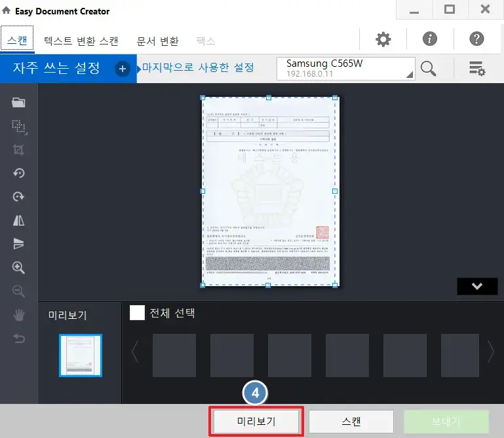Close the Easy Document Creator window
Image resolution: width=504 pixels, height=438 pixels.
485,9
